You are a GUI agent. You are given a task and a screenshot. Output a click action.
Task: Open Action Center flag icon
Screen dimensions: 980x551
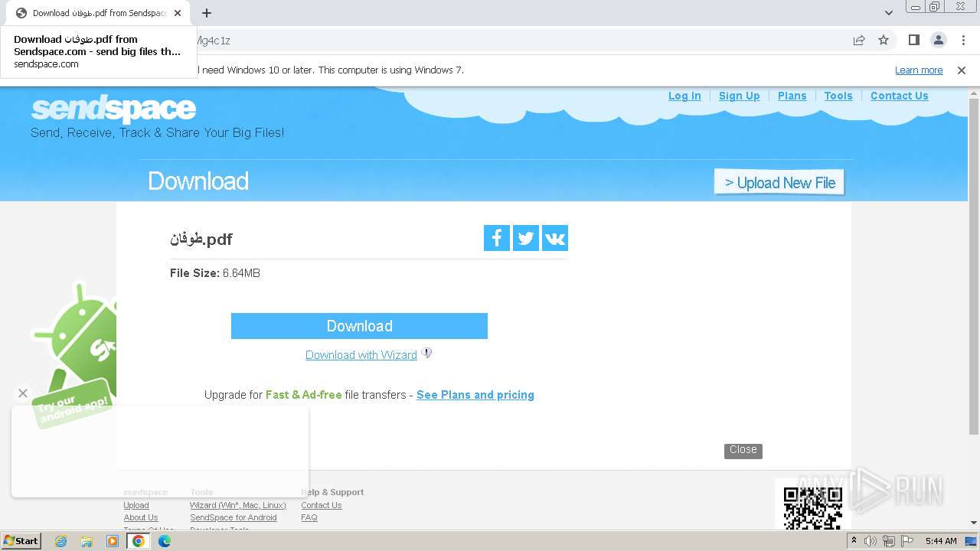point(906,541)
